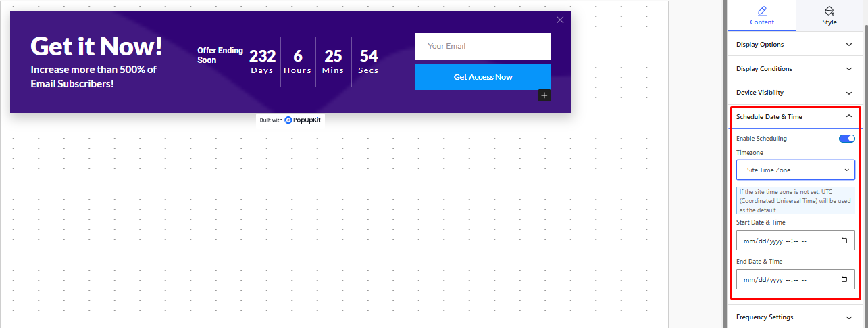Open the Site Time Zone dropdown
The width and height of the screenshot is (868, 328).
click(x=795, y=170)
